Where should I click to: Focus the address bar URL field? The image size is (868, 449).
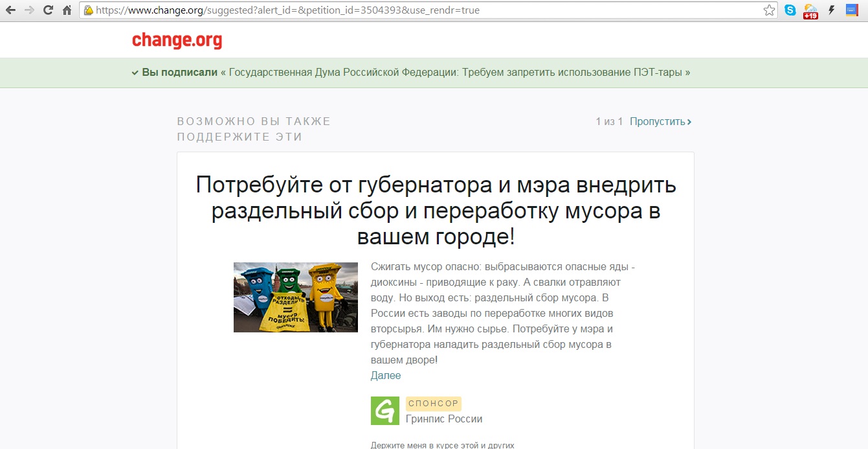pyautogui.click(x=427, y=10)
